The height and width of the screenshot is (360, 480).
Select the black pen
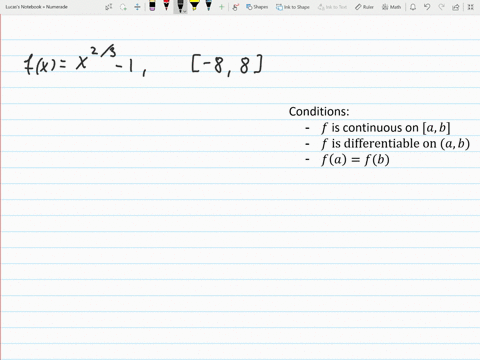tap(180, 6)
